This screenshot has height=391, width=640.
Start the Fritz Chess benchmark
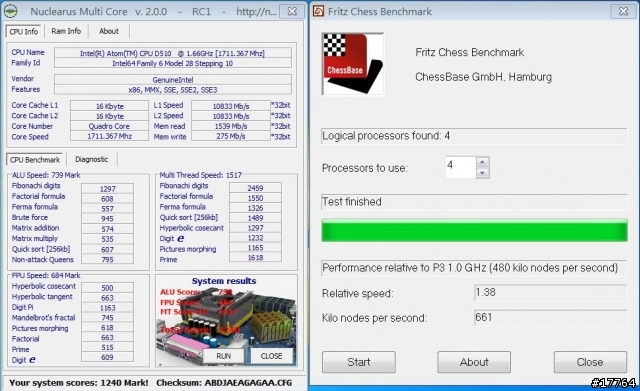[x=359, y=362]
